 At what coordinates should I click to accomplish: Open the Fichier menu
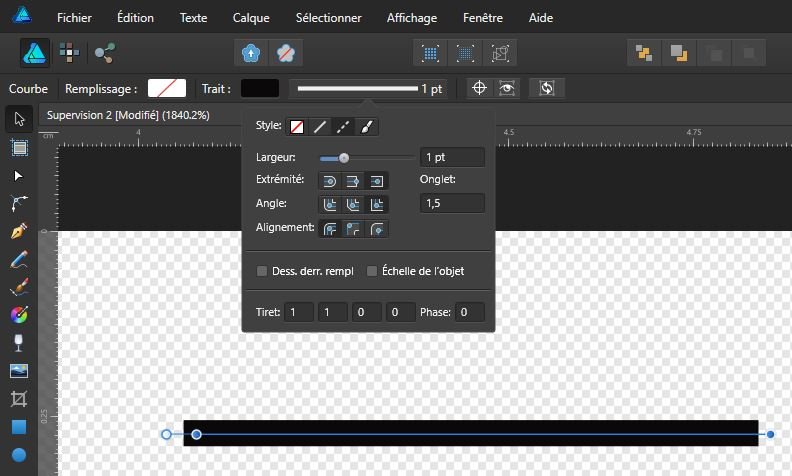[74, 18]
